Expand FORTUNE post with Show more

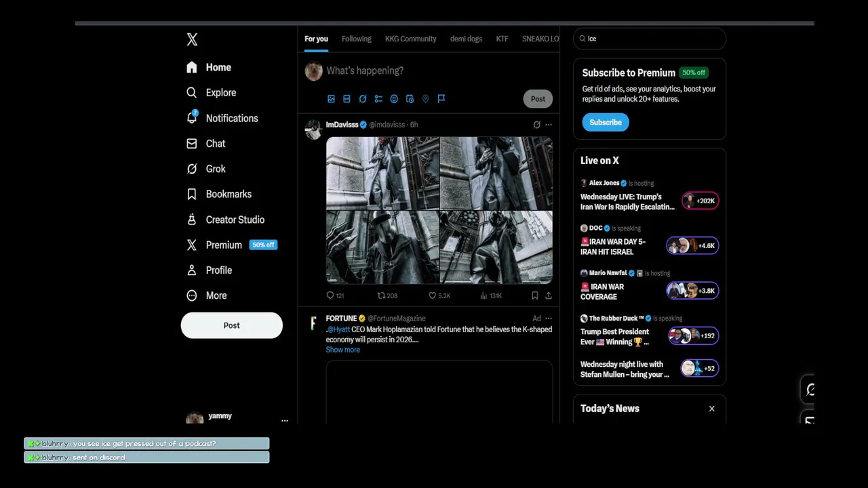pos(343,350)
